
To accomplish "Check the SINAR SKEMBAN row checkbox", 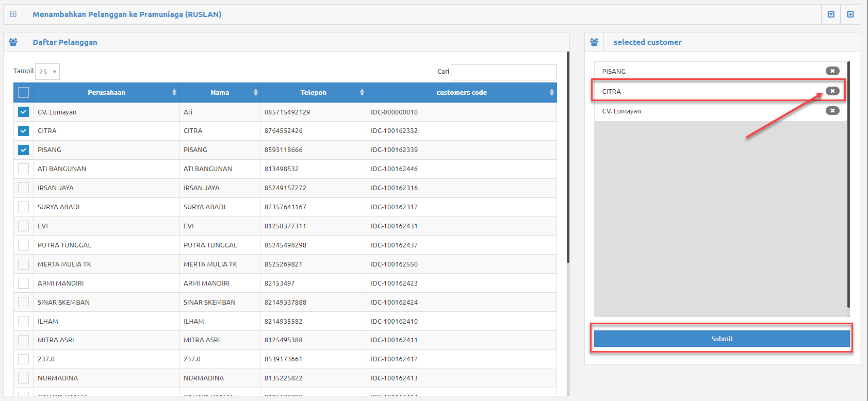I will tap(23, 302).
